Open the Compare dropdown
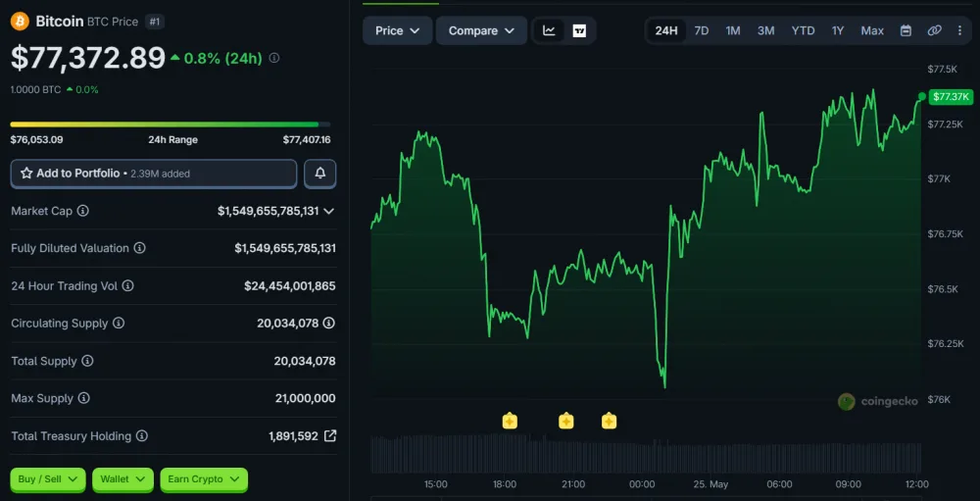 (481, 30)
